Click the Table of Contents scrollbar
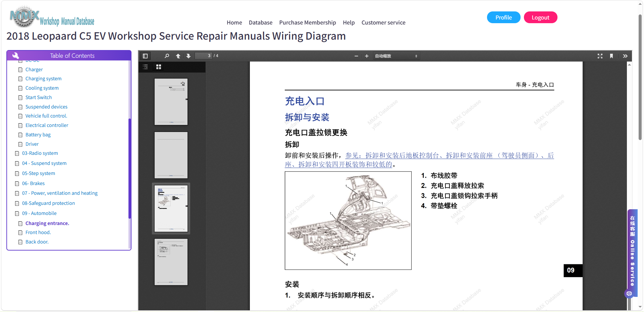644x312 pixels. (129, 168)
